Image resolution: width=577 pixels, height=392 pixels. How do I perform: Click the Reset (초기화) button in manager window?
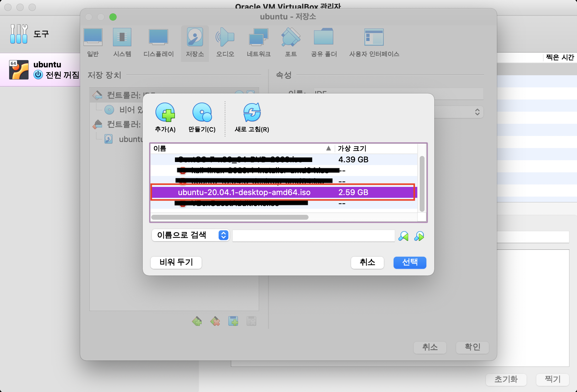click(x=506, y=379)
